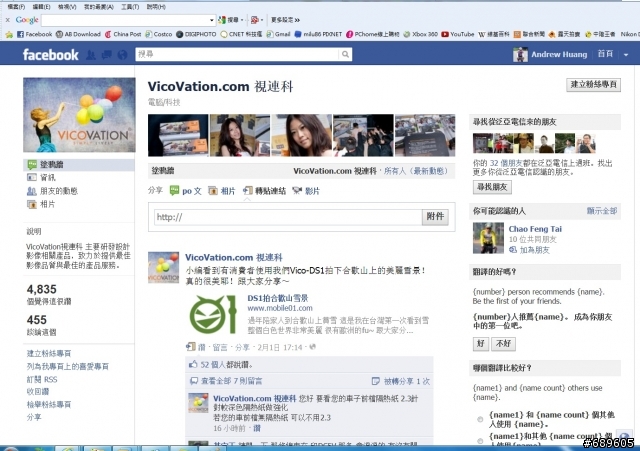This screenshot has width=640, height=451.
Task: Click www.mobile01.com link
Action: pyautogui.click(x=280, y=308)
